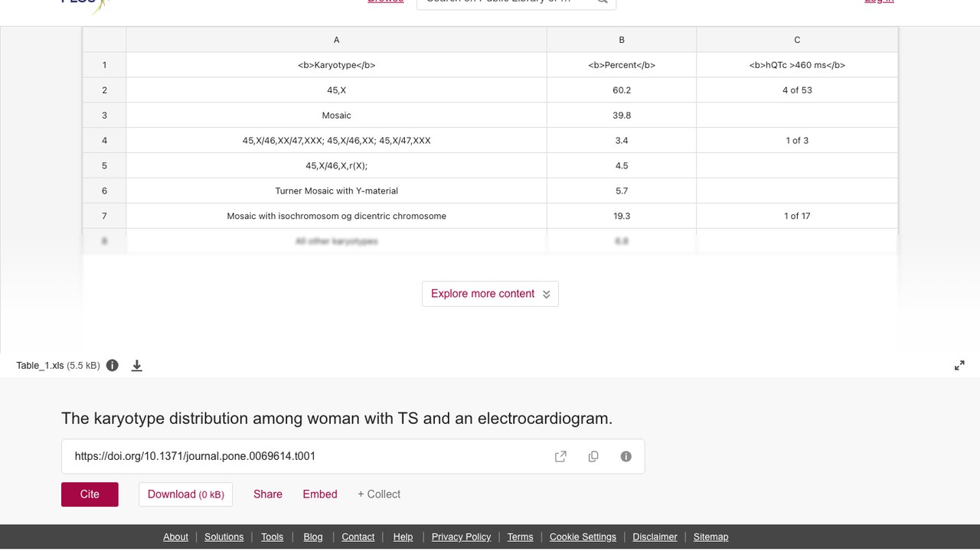Open the DOI link in a new window icon
Viewport: 980px width, 551px height.
(560, 456)
